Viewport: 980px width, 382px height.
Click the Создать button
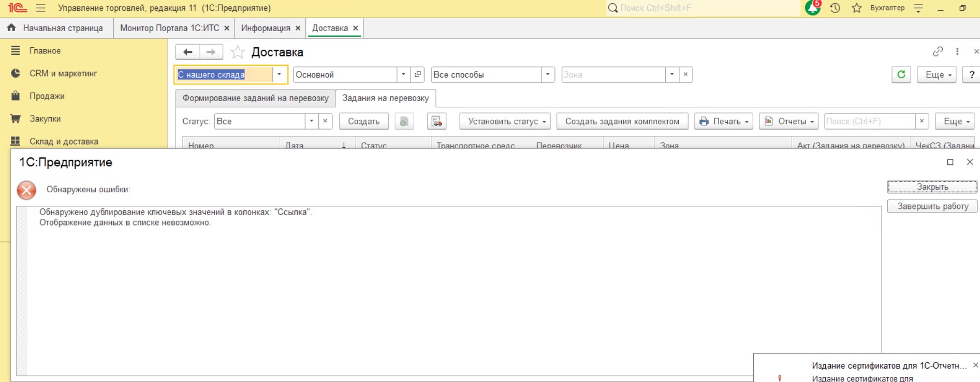[x=363, y=121]
